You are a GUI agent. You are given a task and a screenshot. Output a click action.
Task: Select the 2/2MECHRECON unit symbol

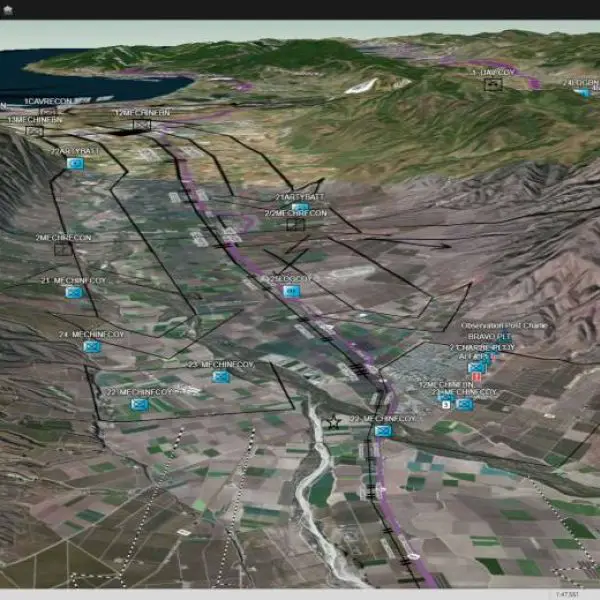click(294, 225)
